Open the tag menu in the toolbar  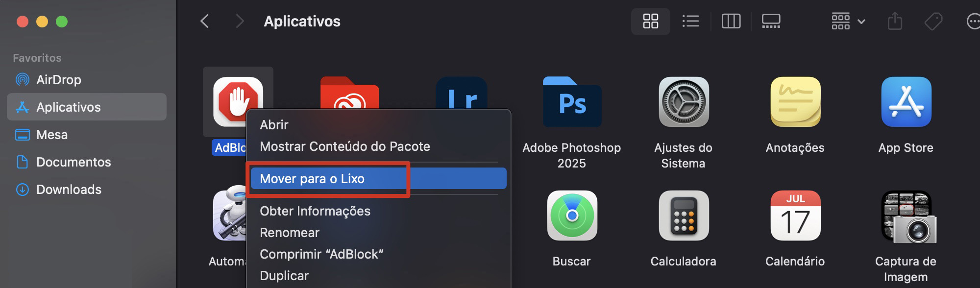click(934, 21)
